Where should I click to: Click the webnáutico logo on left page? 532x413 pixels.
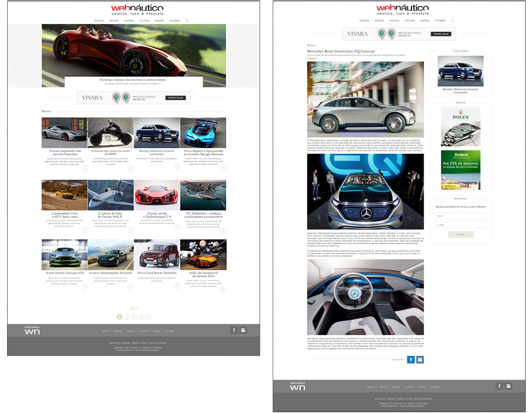click(137, 10)
